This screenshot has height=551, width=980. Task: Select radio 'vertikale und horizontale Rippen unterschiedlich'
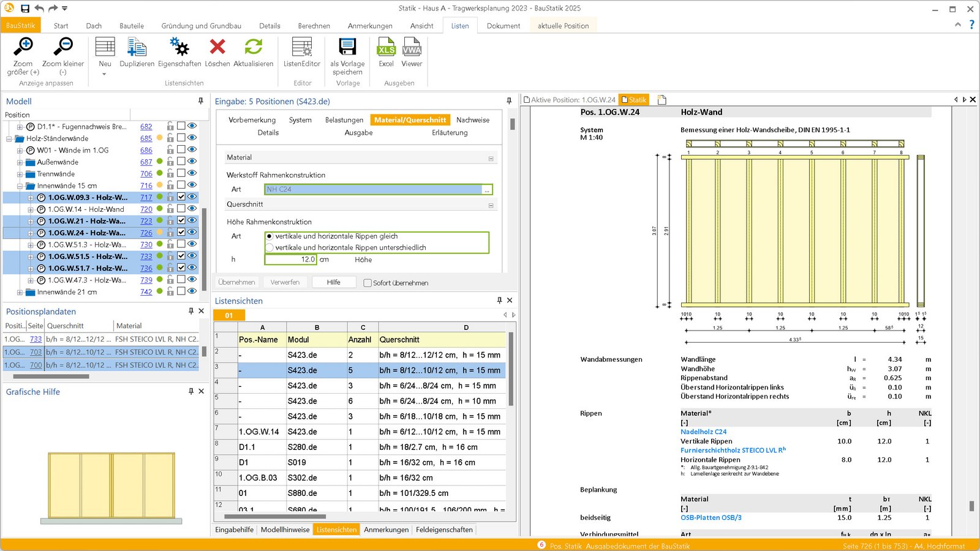(269, 247)
